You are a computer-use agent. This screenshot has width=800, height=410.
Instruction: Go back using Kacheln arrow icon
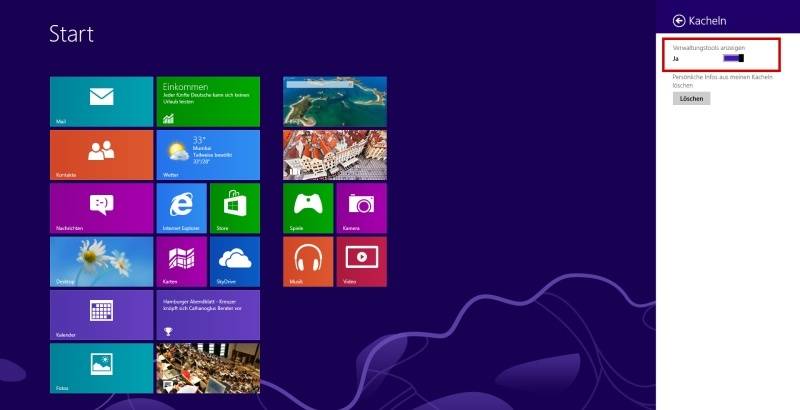(679, 20)
